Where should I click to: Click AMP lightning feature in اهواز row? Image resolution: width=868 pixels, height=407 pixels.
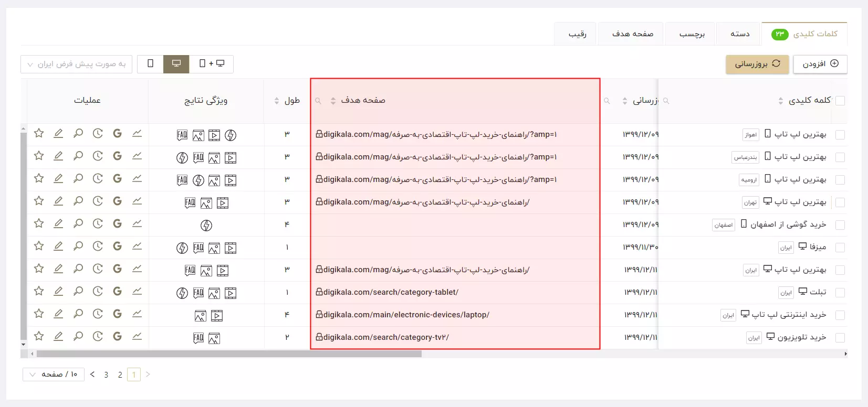point(231,135)
